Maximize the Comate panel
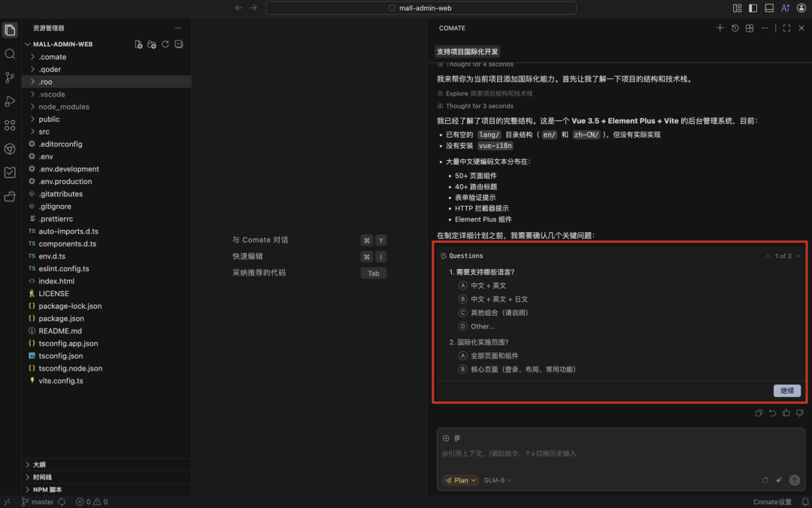This screenshot has height=508, width=812. click(x=786, y=28)
